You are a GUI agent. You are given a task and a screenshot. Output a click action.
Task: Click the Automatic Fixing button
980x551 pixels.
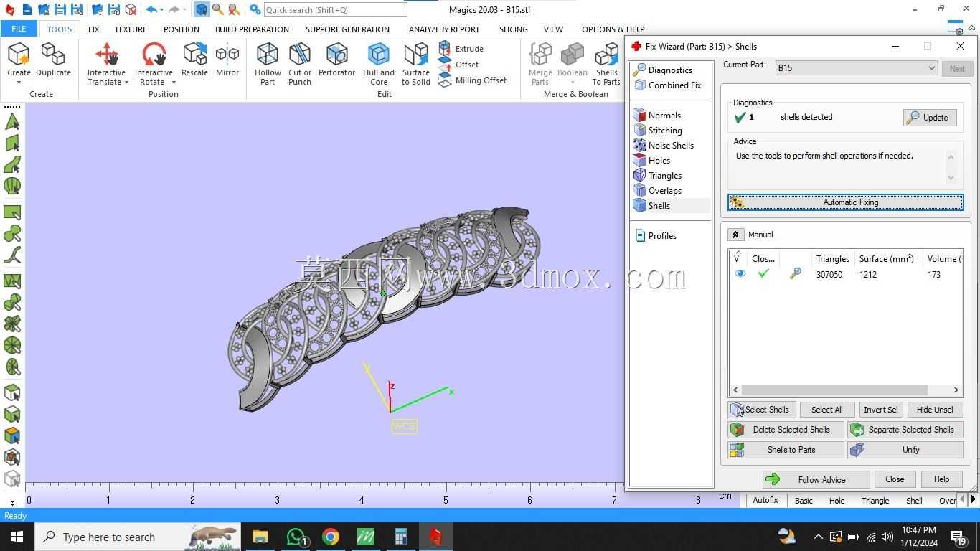point(846,202)
